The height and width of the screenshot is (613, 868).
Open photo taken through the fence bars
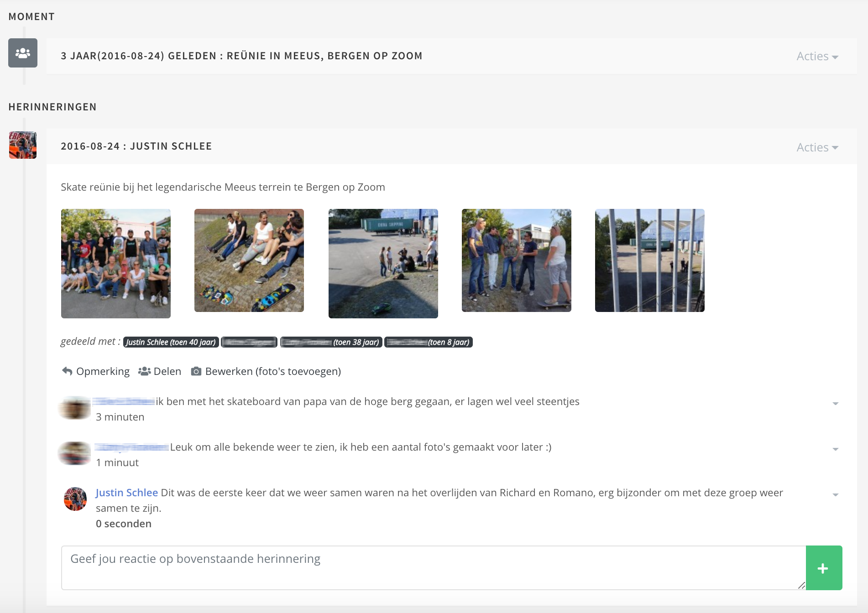[x=649, y=260]
